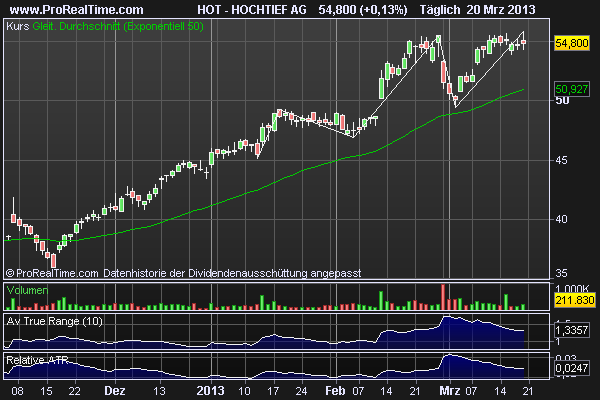Click the 0,0247 relative ATR value tag
This screenshot has height=400, width=600.
coord(572,368)
